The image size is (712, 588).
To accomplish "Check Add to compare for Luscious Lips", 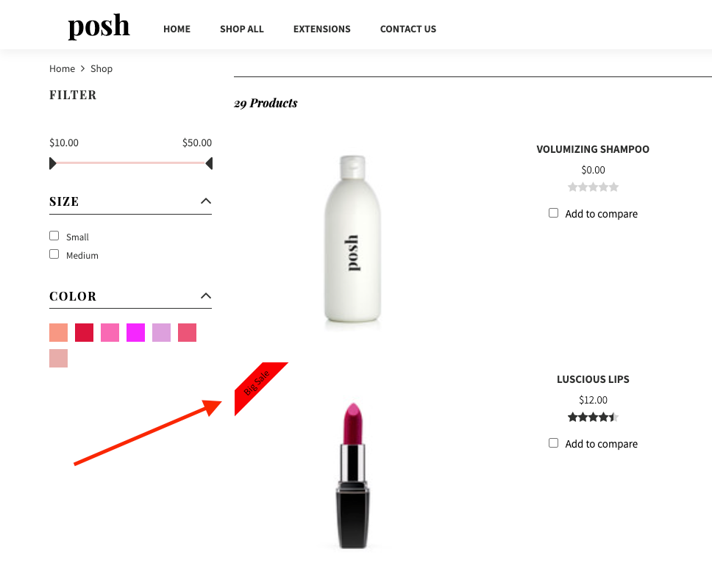I will (x=554, y=443).
